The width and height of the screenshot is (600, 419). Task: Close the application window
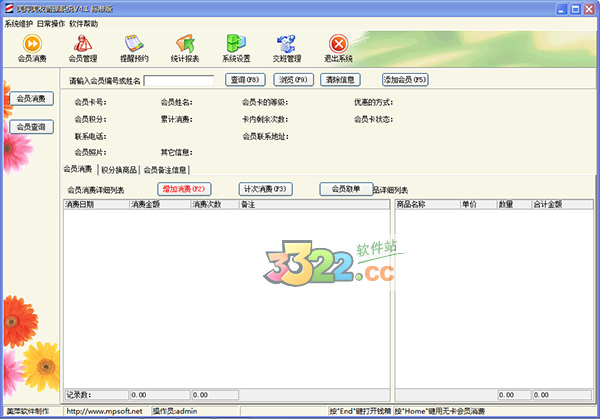point(589,9)
